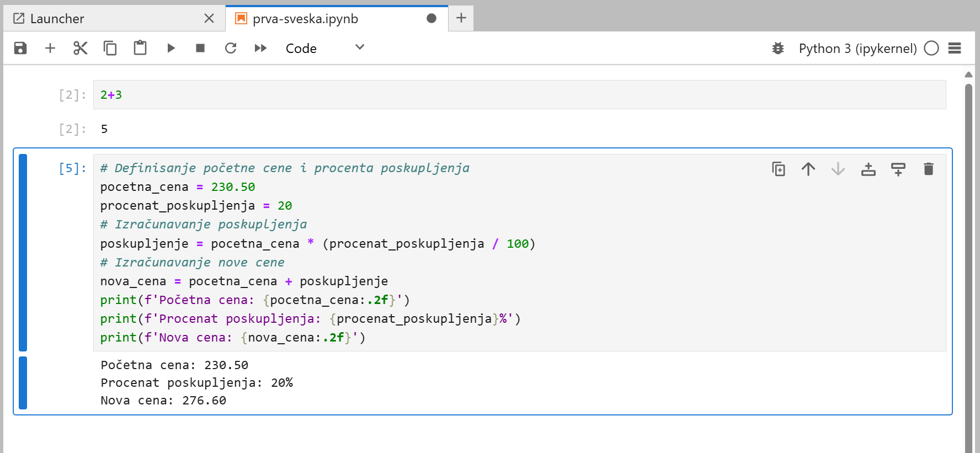Delete the active cell with the trash icon

[929, 169]
